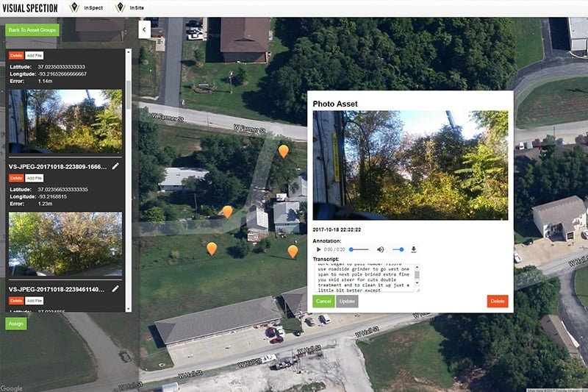Edit name of VS-JPEG-20171018-2239461140 asset
588x392 pixels.
pos(115,288)
